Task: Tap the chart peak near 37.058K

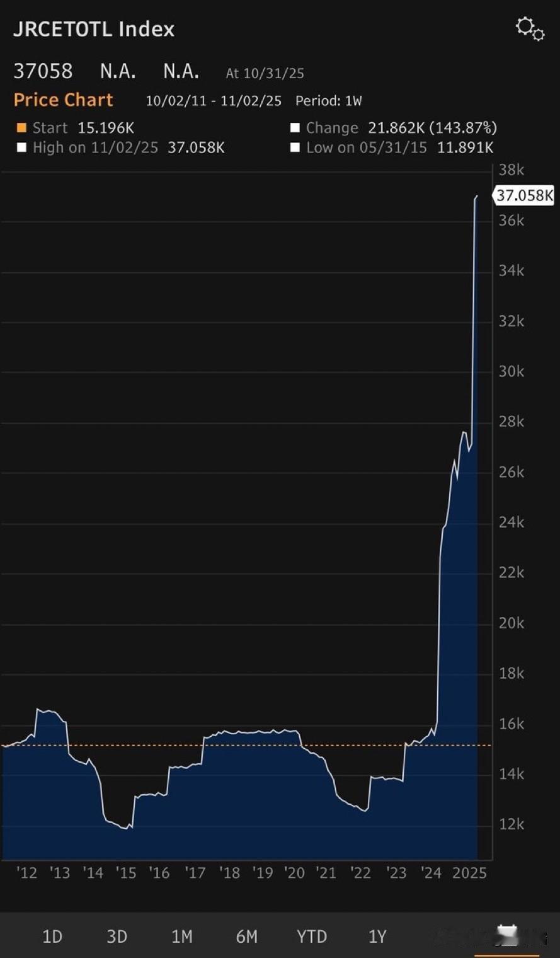Action: coord(476,197)
